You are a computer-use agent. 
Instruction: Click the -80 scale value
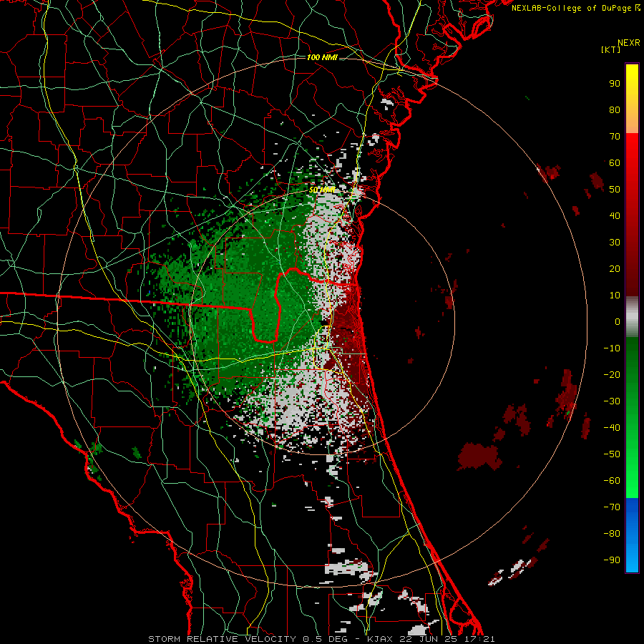(612, 534)
